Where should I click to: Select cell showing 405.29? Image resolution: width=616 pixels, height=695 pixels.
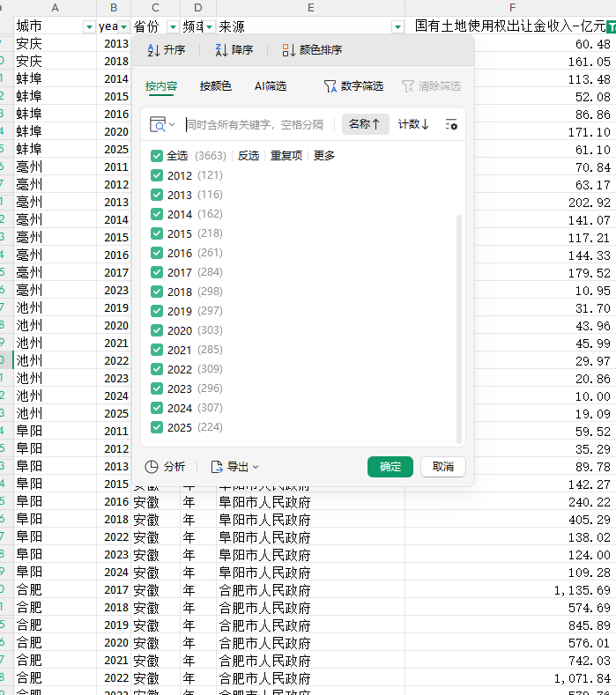[510, 520]
